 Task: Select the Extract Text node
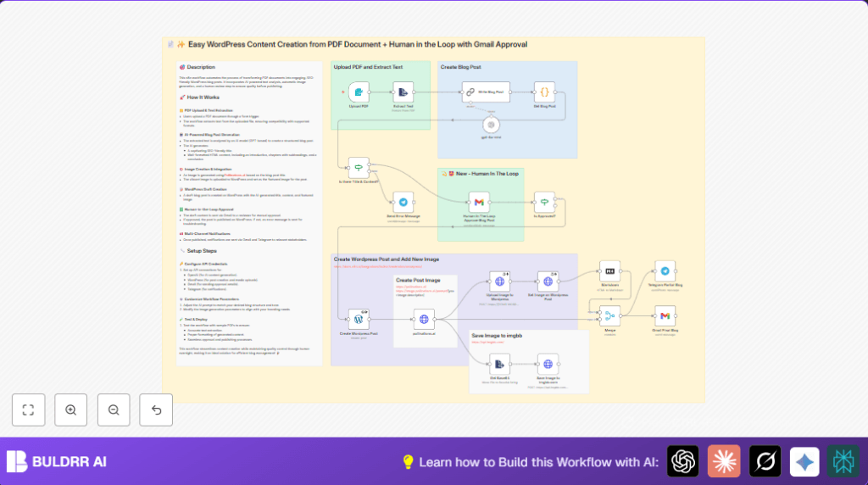pyautogui.click(x=403, y=92)
